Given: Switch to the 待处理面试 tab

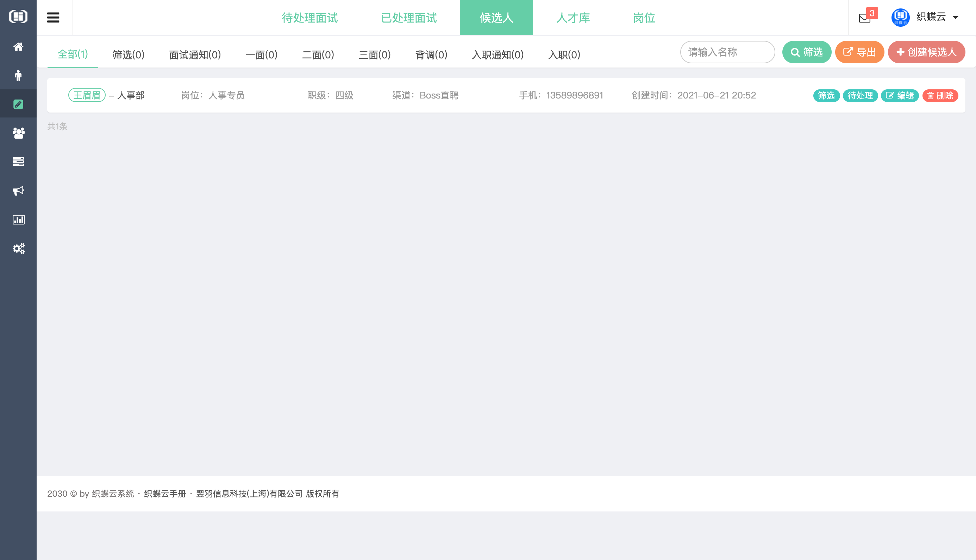Looking at the screenshot, I should 310,18.
